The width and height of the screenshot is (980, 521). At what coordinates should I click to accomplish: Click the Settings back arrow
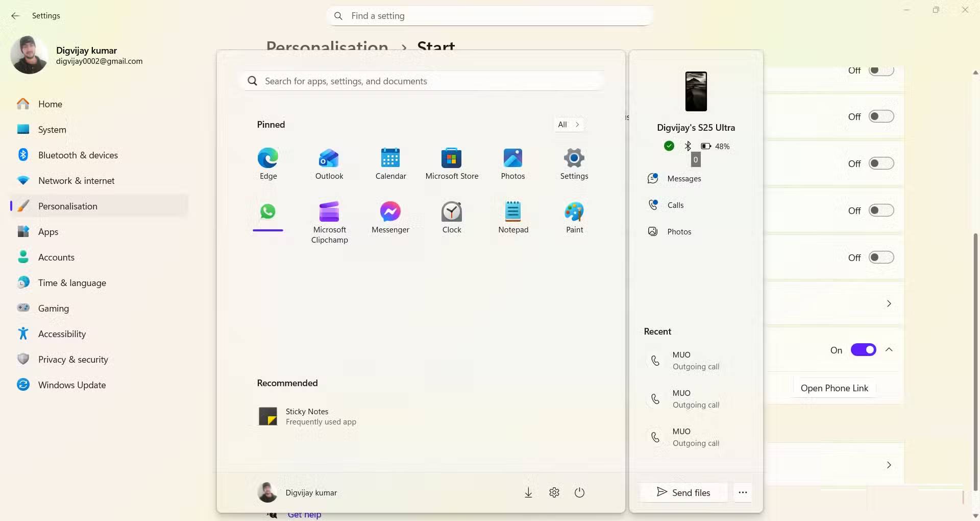[15, 16]
